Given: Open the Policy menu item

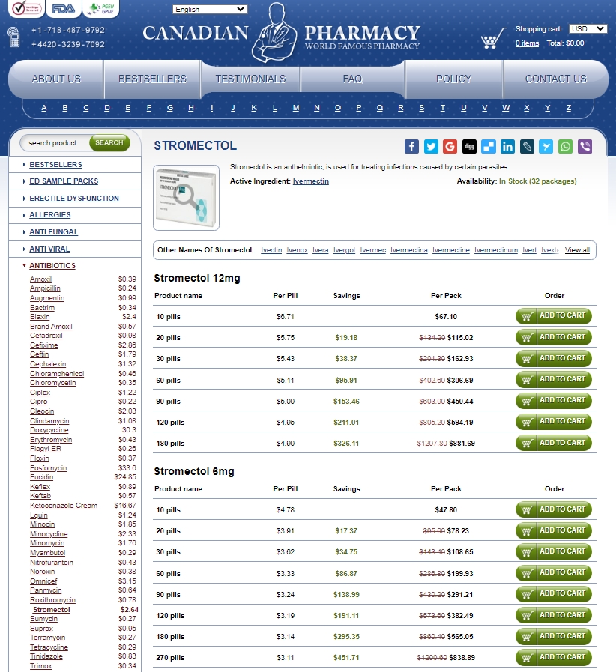Looking at the screenshot, I should coord(453,79).
